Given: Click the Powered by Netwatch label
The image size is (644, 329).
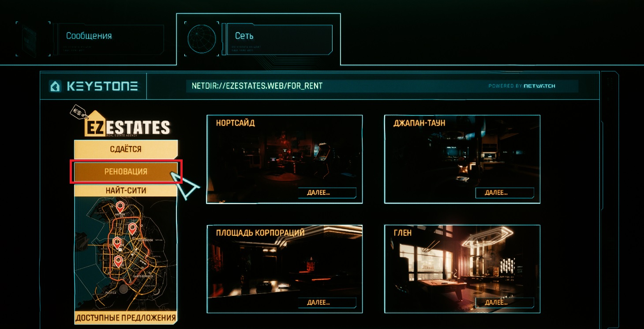Looking at the screenshot, I should click(522, 86).
